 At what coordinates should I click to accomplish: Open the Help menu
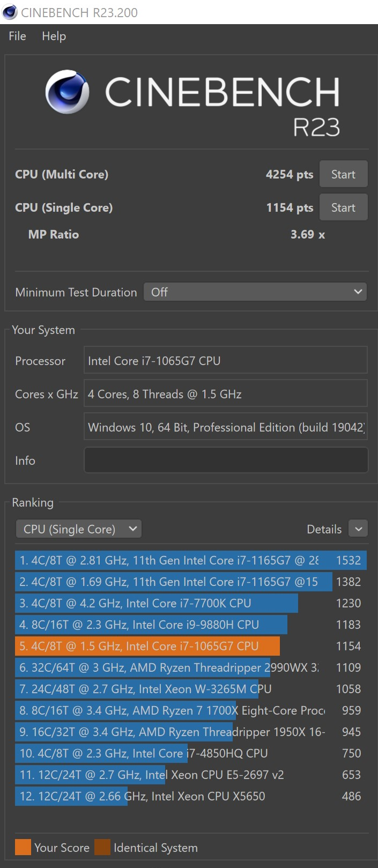[x=54, y=36]
